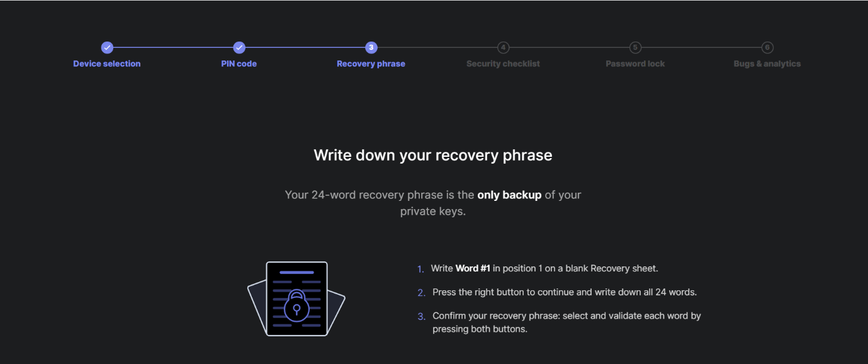
Task: Jump to the Security checklist step label
Action: click(503, 64)
